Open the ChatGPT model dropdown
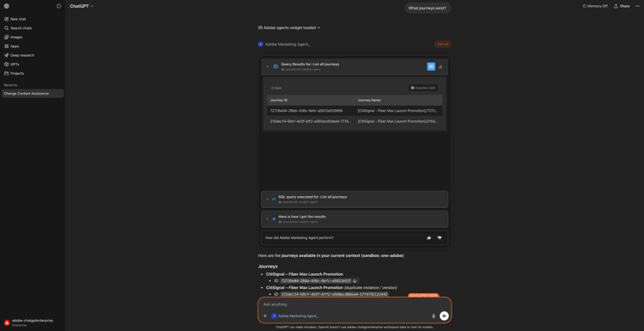The width and height of the screenshot is (644, 331). [82, 6]
